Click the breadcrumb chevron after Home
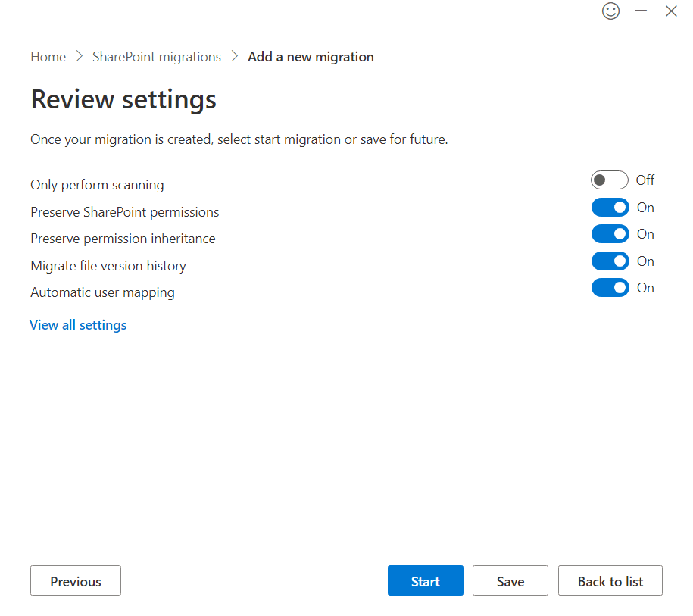Viewport: 693px width, 616px height. [x=80, y=57]
